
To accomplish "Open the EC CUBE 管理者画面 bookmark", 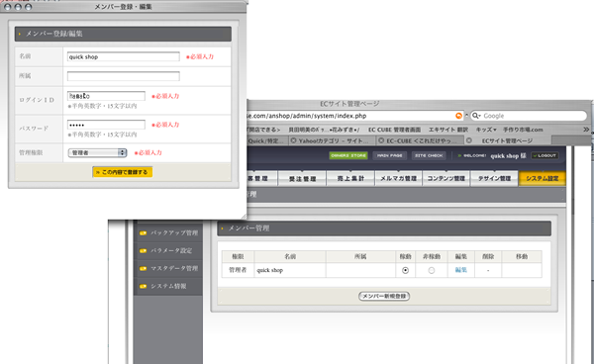I will [394, 130].
